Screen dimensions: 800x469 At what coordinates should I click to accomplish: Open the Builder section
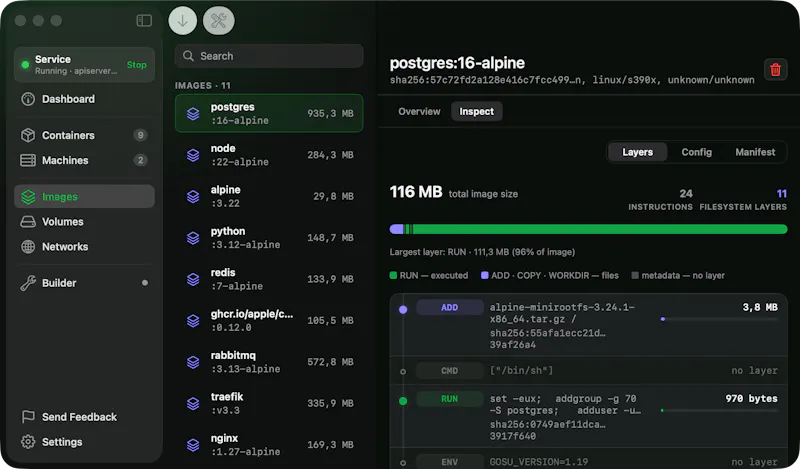pyautogui.click(x=84, y=283)
